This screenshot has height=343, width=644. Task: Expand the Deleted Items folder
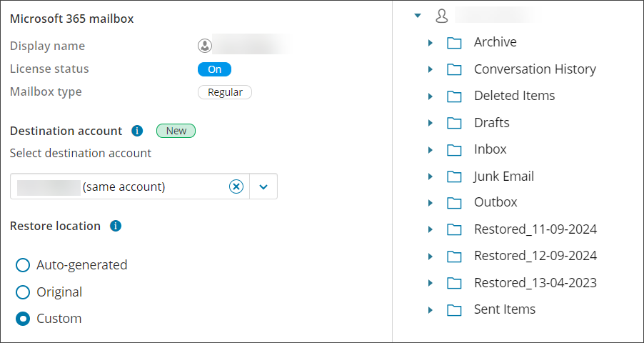pos(431,96)
